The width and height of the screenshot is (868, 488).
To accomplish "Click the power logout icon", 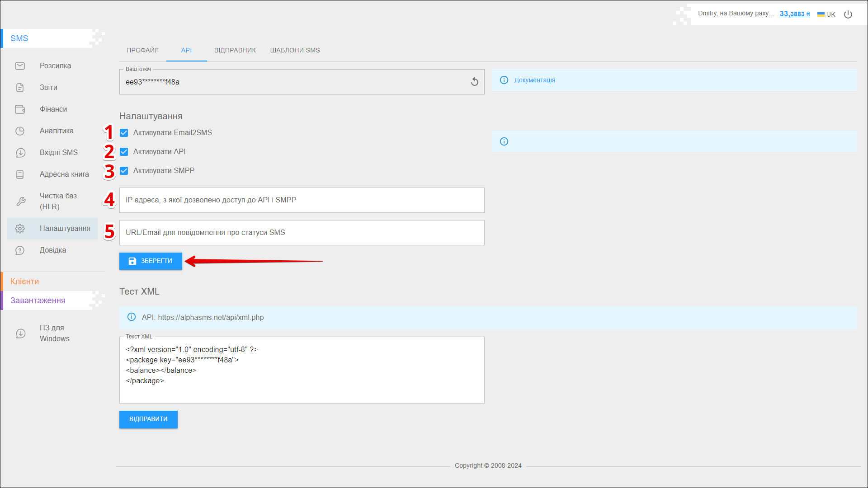I will (848, 14).
